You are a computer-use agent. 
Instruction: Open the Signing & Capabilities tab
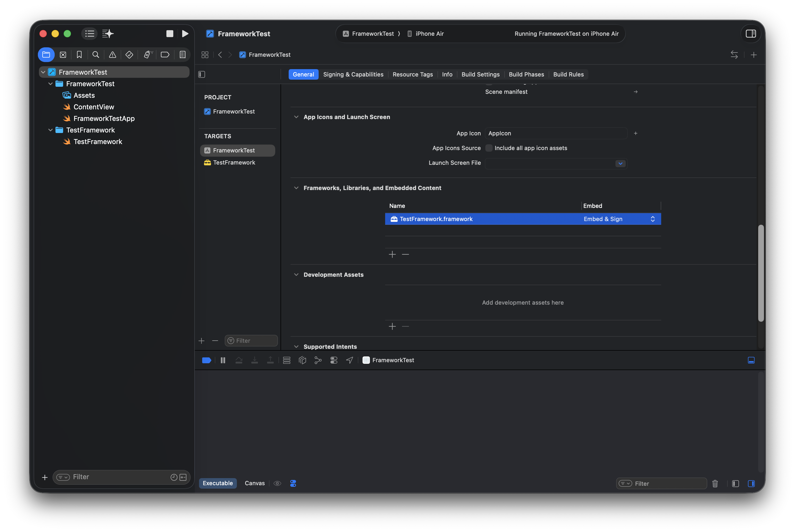point(353,74)
